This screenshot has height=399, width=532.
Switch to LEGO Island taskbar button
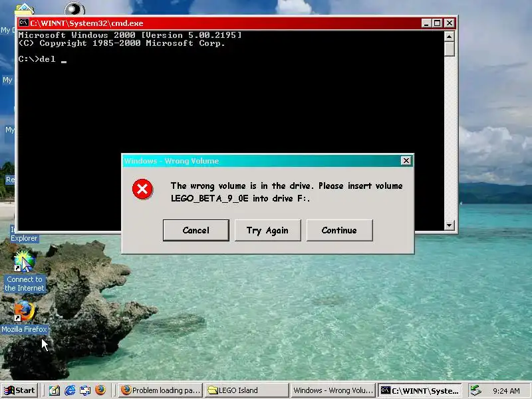coord(247,390)
